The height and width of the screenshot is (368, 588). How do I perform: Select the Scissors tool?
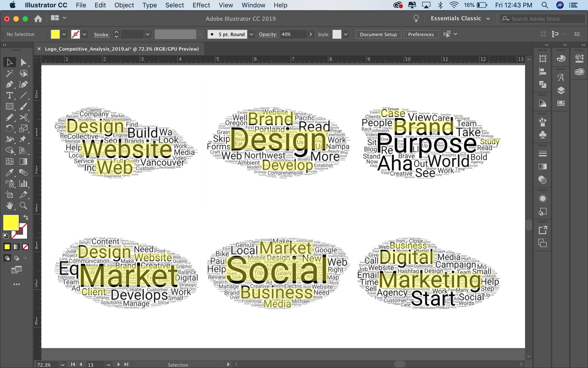tap(23, 117)
